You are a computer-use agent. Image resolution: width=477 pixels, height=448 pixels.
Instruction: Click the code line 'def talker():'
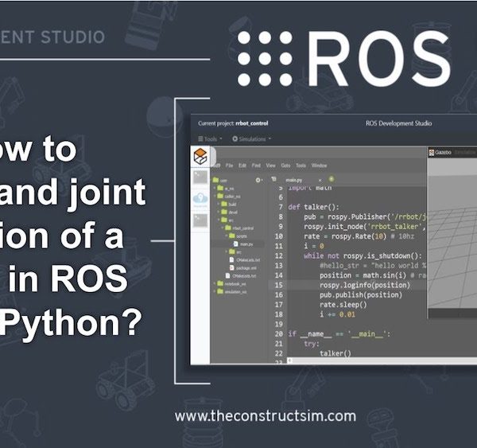tap(313, 207)
